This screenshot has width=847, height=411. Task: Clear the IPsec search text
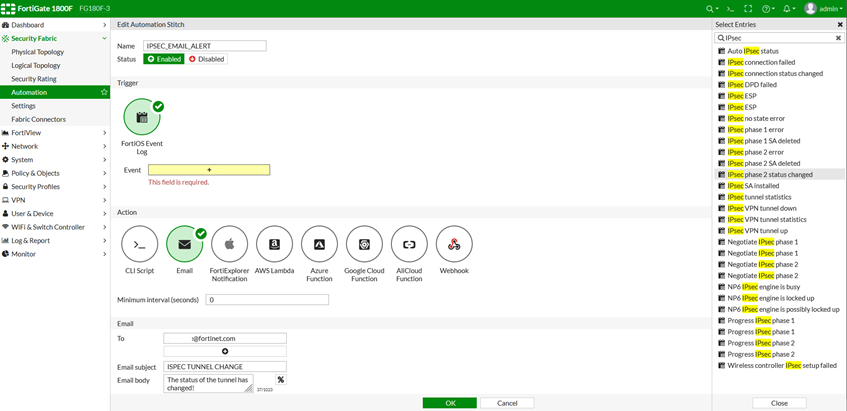pyautogui.click(x=838, y=37)
